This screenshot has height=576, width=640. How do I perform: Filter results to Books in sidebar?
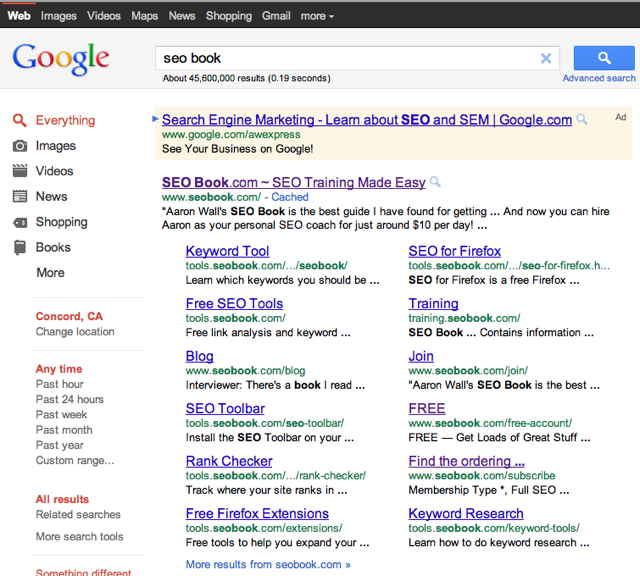[53, 247]
